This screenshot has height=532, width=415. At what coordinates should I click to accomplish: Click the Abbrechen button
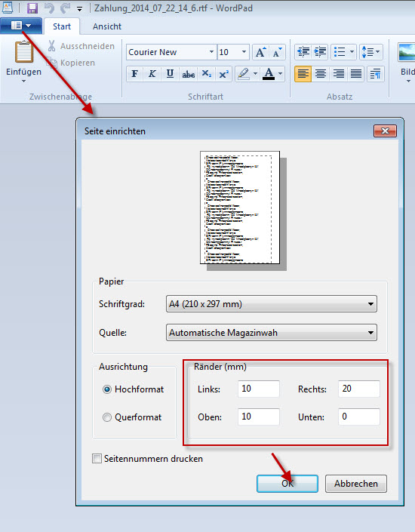point(356,484)
